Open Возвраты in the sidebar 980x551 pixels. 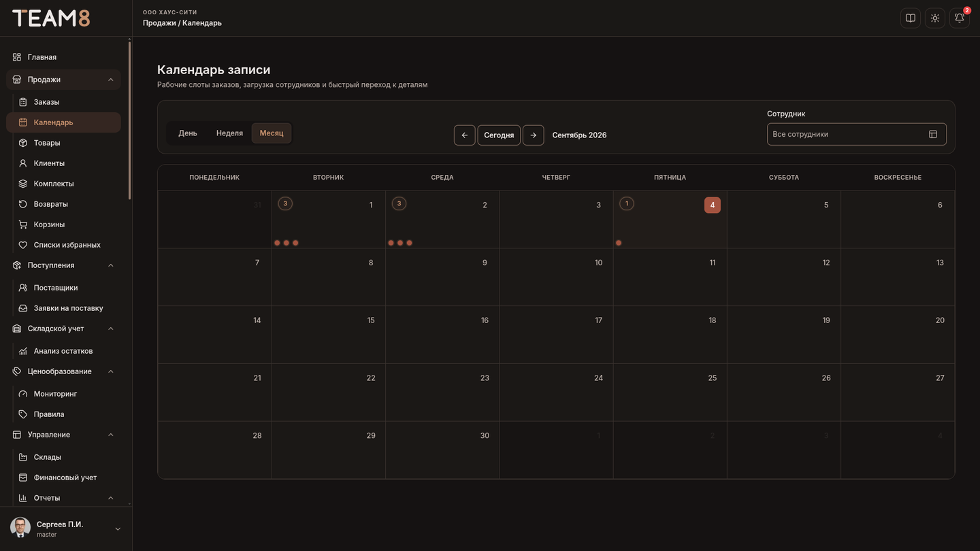[63, 204]
